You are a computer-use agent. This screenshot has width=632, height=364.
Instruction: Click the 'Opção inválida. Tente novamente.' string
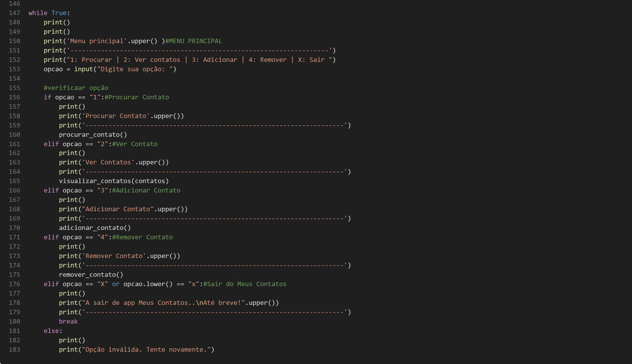tap(146, 350)
